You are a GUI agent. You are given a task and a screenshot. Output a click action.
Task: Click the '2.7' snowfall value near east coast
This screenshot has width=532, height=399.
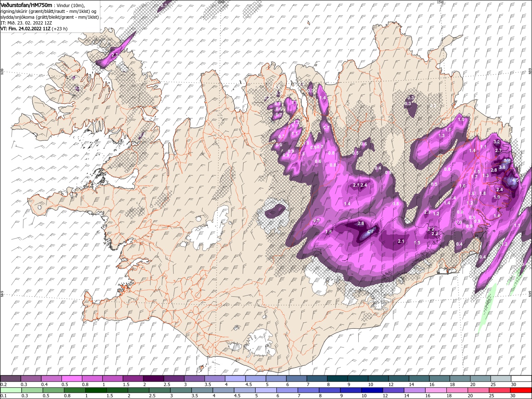point(498,150)
